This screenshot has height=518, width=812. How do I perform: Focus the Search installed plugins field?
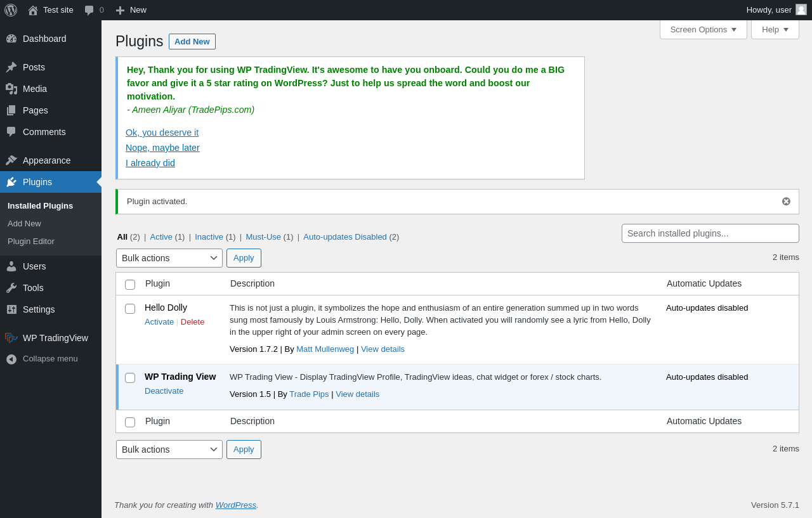click(710, 233)
